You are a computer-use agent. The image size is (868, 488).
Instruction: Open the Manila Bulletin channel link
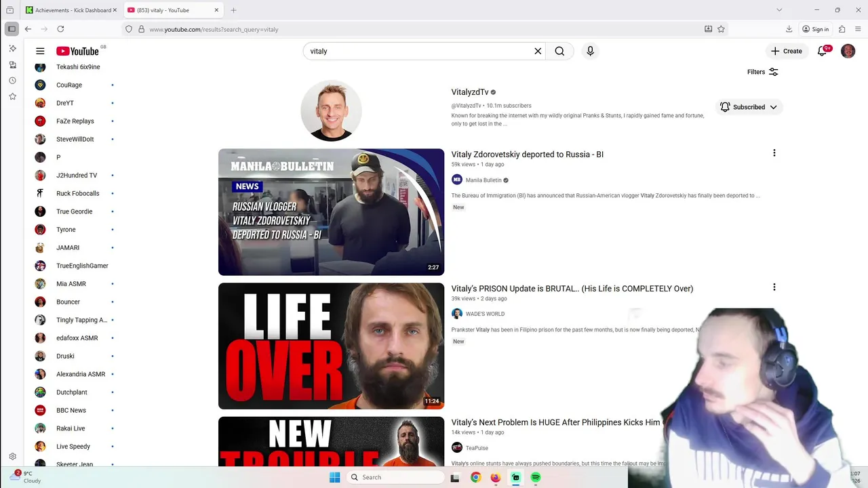pyautogui.click(x=484, y=180)
